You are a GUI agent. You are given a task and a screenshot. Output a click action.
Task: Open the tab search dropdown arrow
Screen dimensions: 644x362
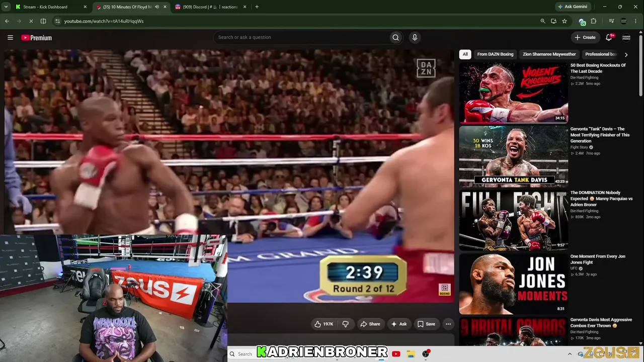point(6,7)
